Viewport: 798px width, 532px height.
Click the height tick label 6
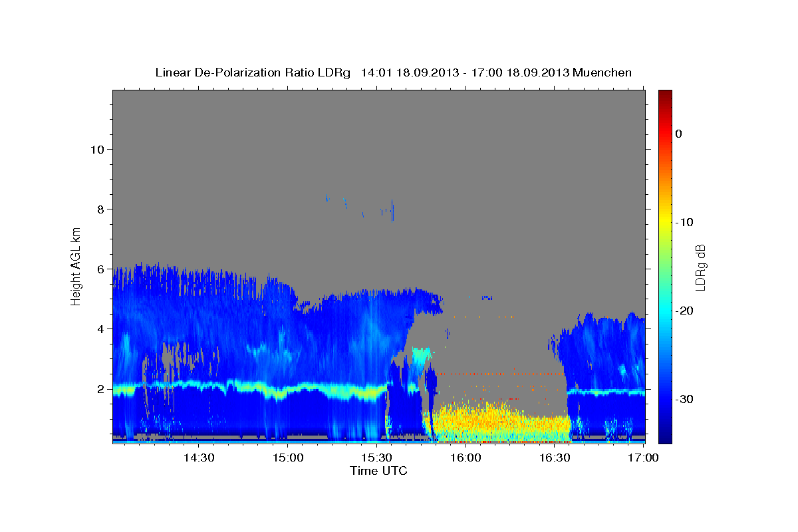100,269
